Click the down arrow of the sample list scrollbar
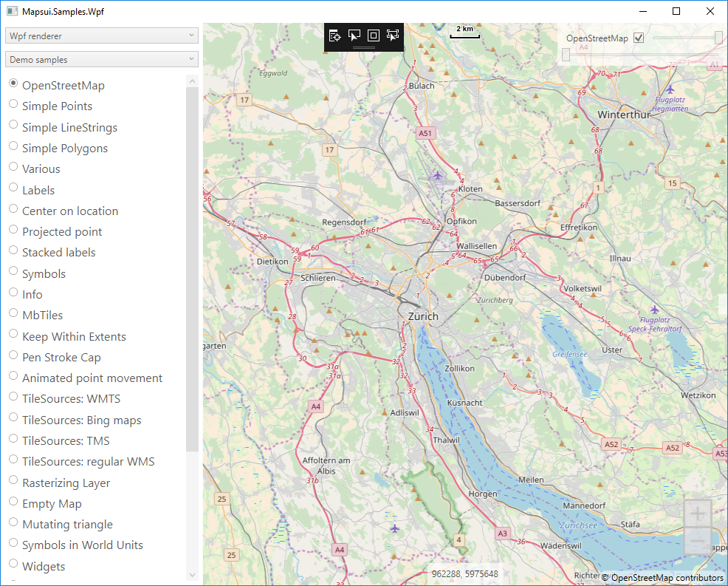 point(192,574)
